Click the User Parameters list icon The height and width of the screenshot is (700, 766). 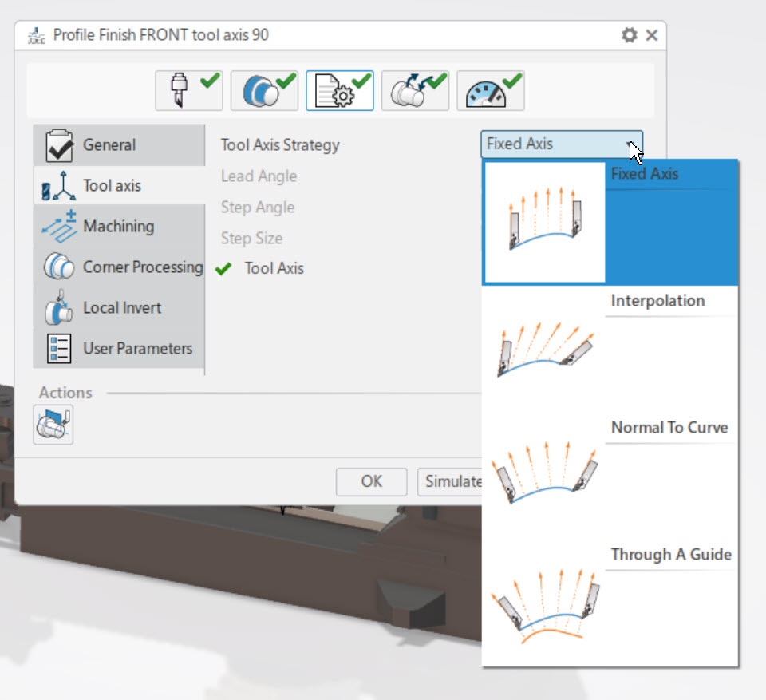pyautogui.click(x=59, y=348)
